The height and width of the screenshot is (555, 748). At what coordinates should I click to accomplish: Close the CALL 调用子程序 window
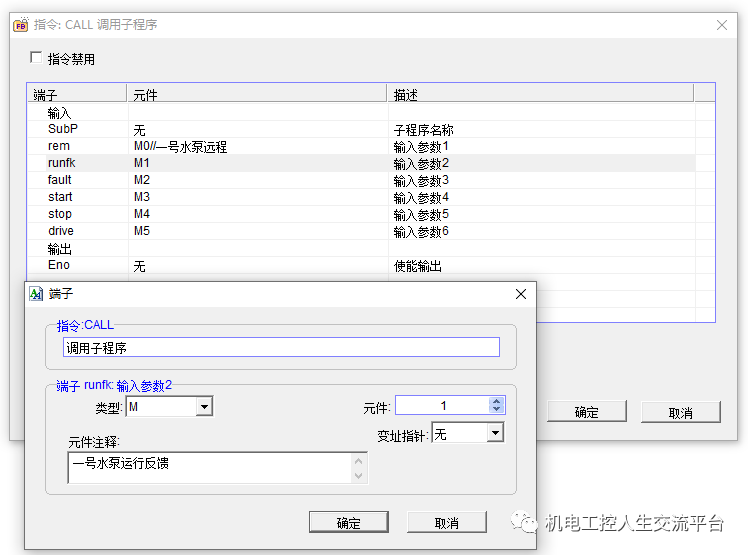click(722, 25)
